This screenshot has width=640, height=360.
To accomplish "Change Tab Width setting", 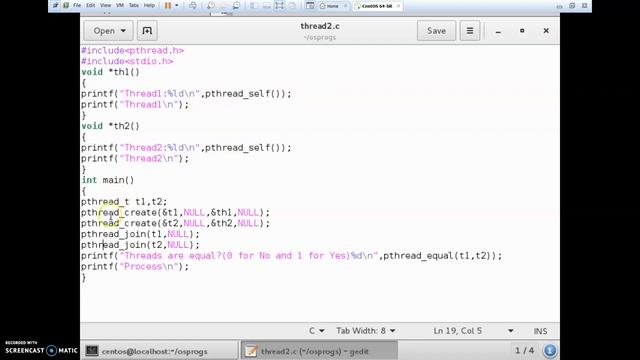I will pyautogui.click(x=366, y=331).
